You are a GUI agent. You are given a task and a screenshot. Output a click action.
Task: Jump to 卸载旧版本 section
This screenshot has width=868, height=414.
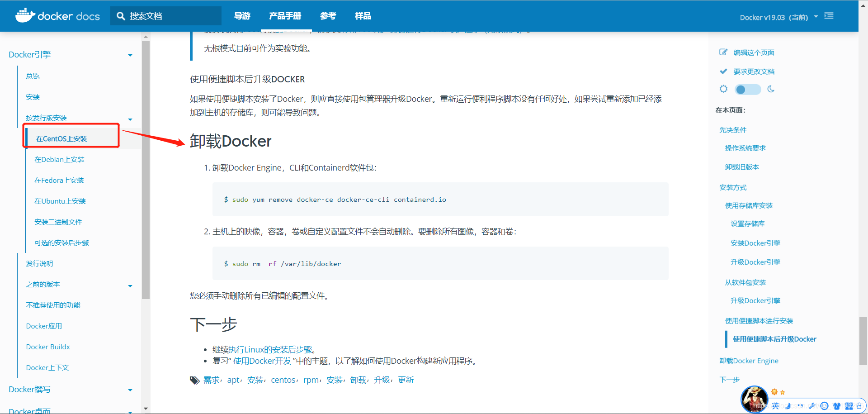[742, 167]
